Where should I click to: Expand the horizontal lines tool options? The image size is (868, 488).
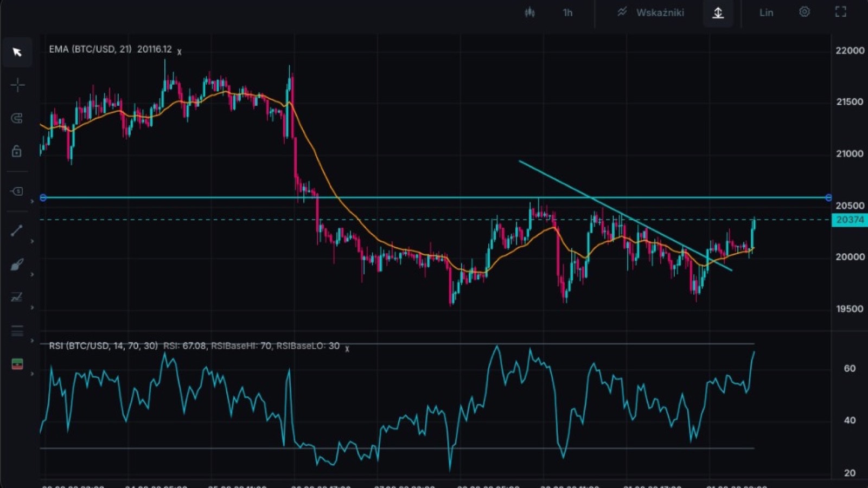tap(32, 341)
